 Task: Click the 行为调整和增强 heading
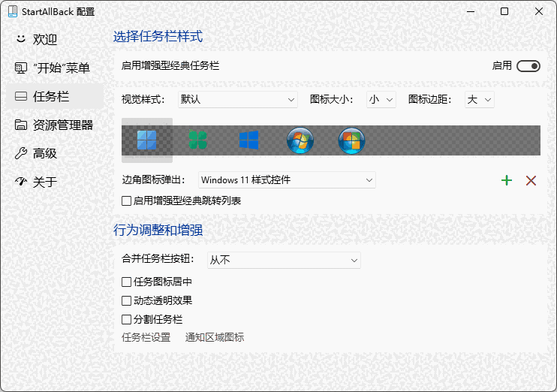[158, 231]
